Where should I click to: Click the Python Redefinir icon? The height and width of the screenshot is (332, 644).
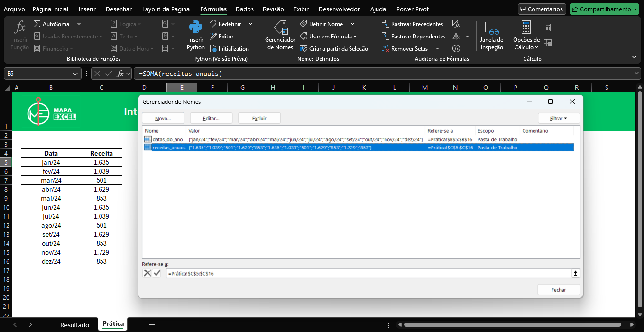pos(213,24)
